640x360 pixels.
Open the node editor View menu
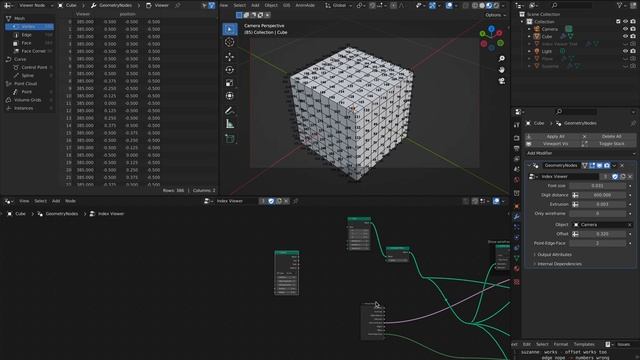[24, 201]
